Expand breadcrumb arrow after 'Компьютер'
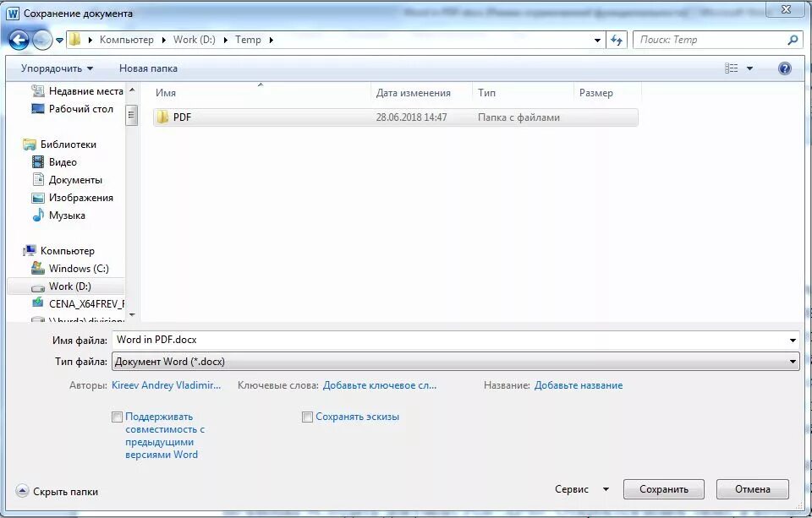Viewport: 812px width, 518px height. (x=163, y=41)
